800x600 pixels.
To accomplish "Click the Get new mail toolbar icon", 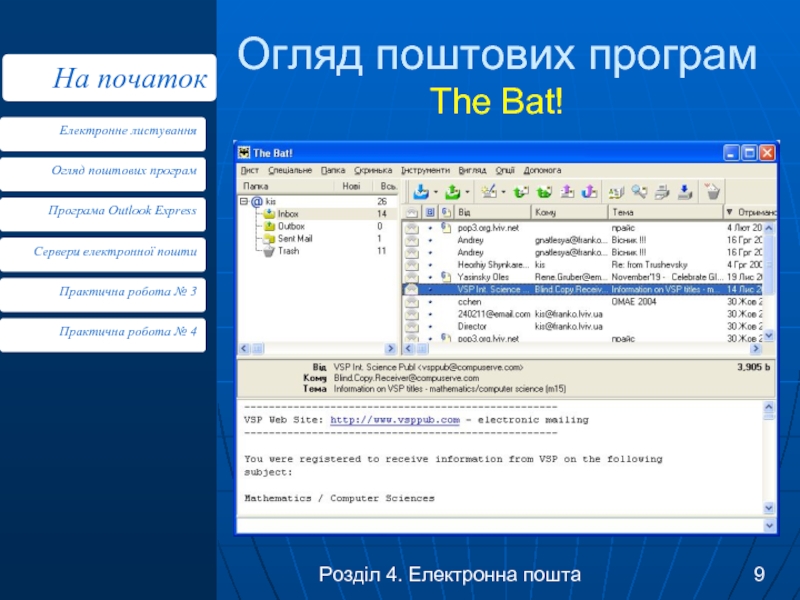I will tap(421, 192).
